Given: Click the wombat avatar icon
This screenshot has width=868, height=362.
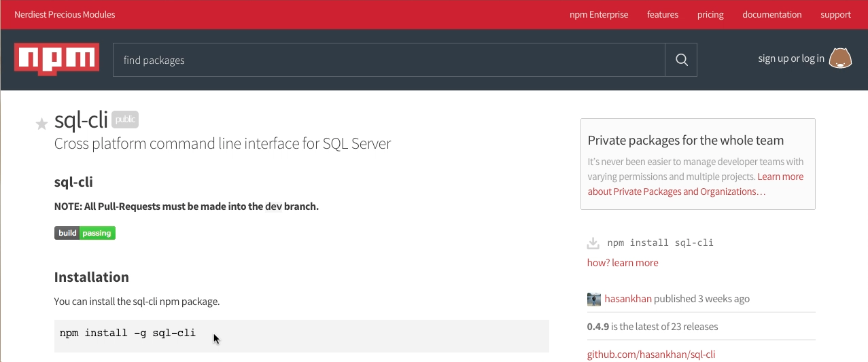Looking at the screenshot, I should pos(840,58).
